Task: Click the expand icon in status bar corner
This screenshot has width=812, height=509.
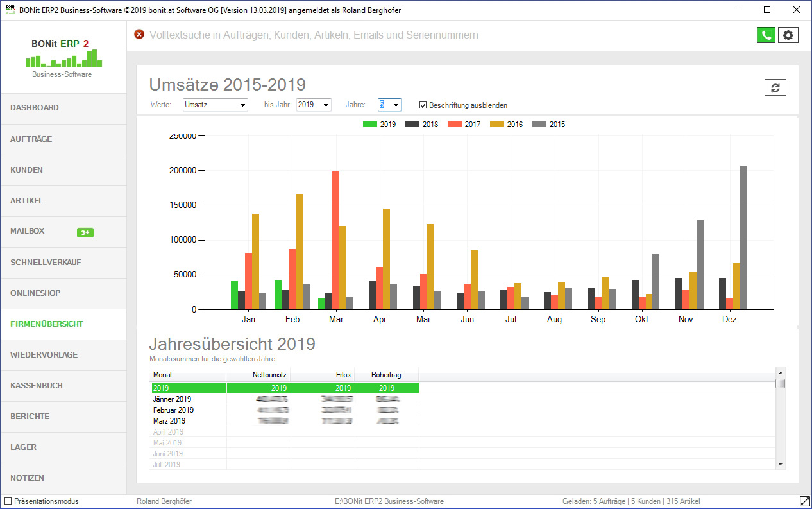Action: (804, 501)
